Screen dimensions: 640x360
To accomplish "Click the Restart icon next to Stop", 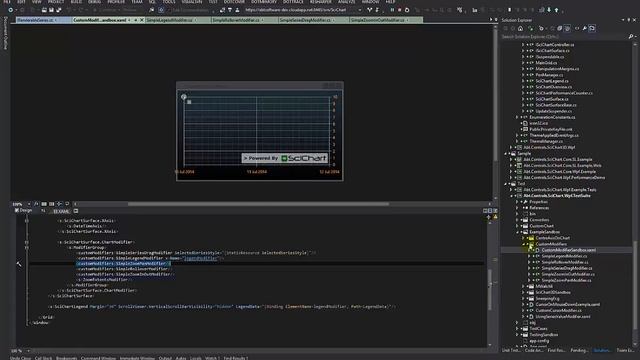I will [407, 10].
